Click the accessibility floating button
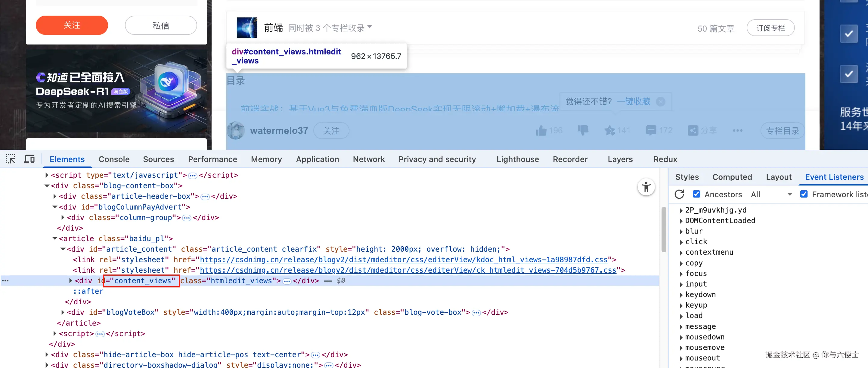 coord(646,187)
